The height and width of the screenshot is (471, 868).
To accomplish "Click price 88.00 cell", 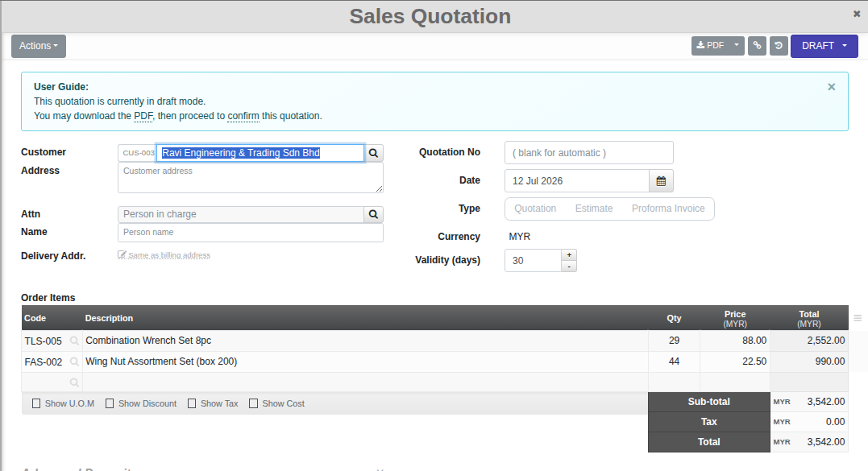I will pos(735,341).
